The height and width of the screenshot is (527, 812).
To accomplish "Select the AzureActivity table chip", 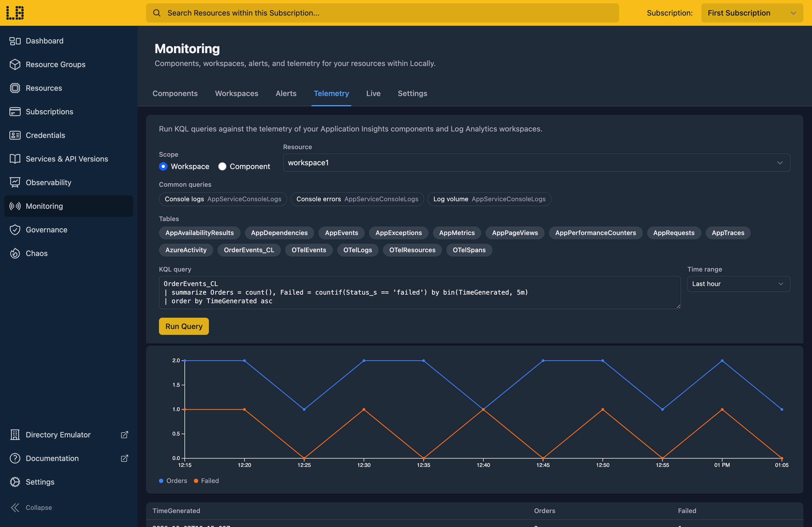I will click(186, 250).
